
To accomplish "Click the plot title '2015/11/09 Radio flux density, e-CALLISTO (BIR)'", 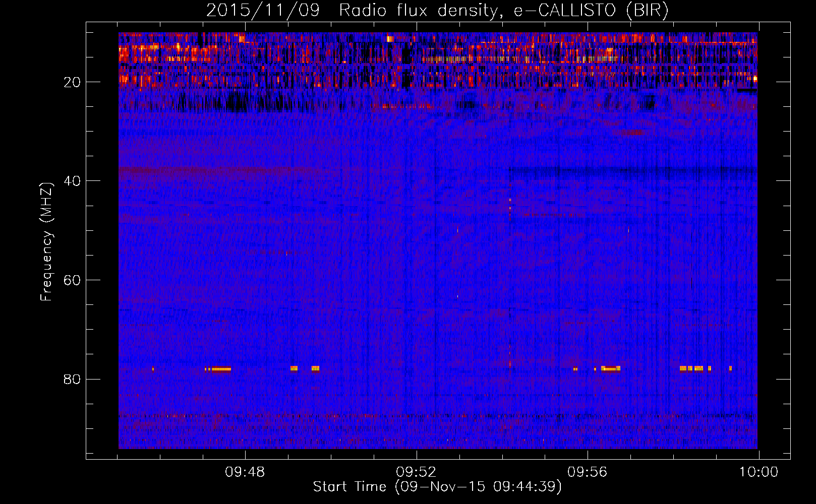I will coord(437,10).
